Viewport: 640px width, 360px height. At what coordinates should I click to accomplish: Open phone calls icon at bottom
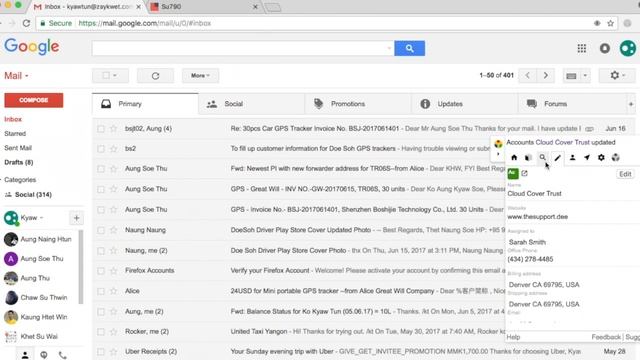pos(62,355)
